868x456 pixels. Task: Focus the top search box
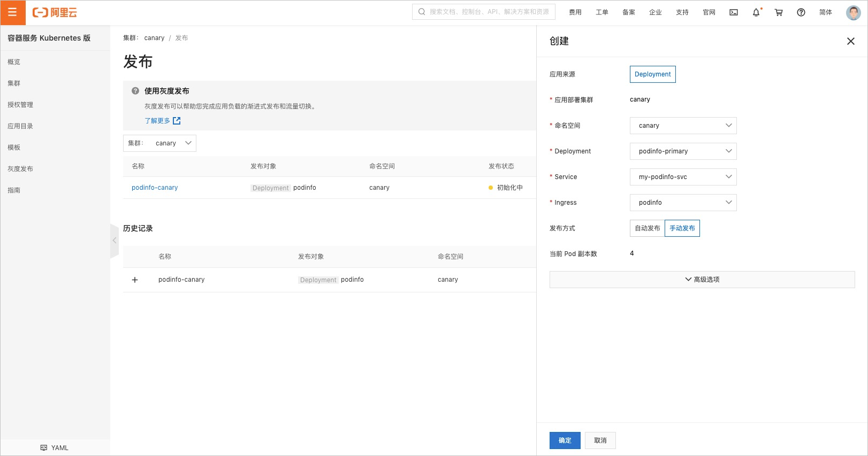[484, 12]
